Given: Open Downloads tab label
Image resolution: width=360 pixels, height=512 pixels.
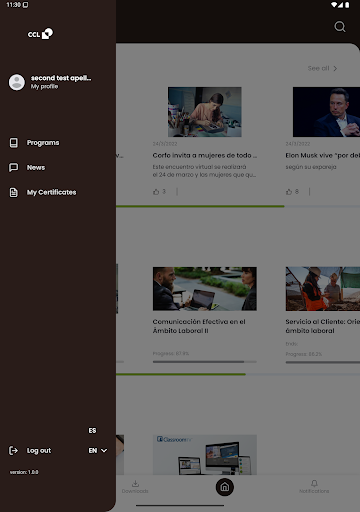Looking at the screenshot, I should [x=135, y=491].
